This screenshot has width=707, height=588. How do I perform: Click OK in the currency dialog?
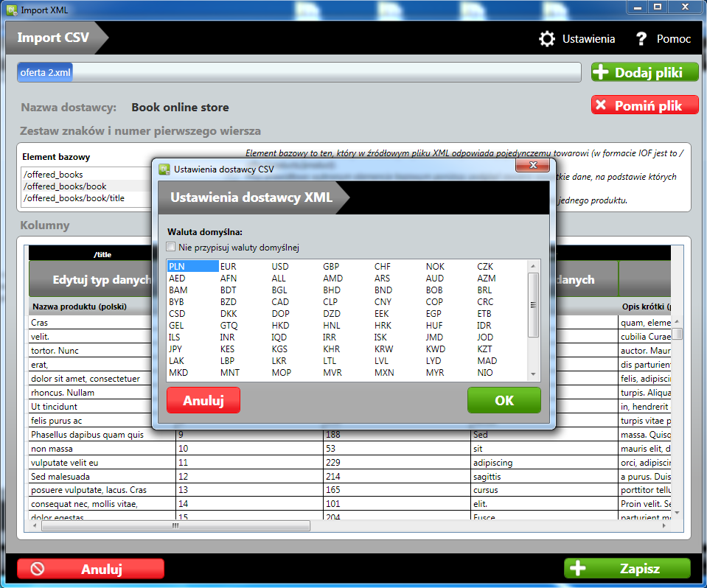pyautogui.click(x=504, y=400)
